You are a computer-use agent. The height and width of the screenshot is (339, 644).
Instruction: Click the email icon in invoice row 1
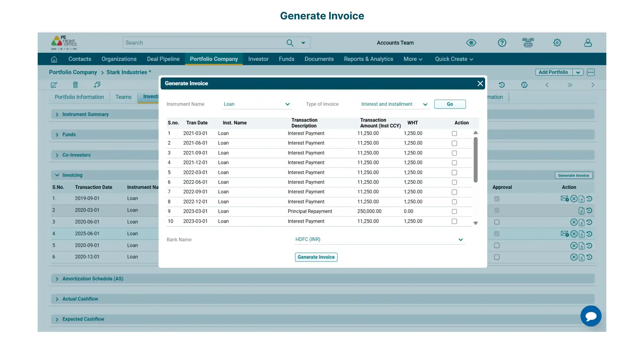point(565,199)
